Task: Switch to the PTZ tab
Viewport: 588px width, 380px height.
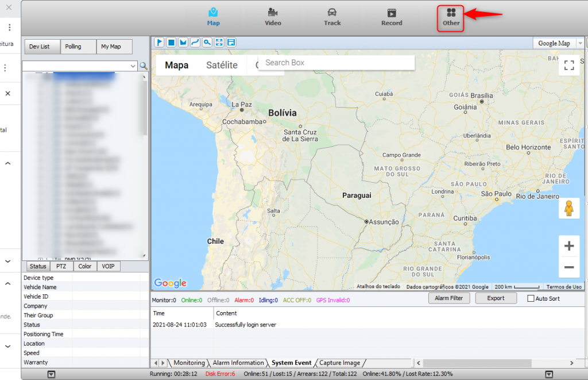Action: (61, 266)
